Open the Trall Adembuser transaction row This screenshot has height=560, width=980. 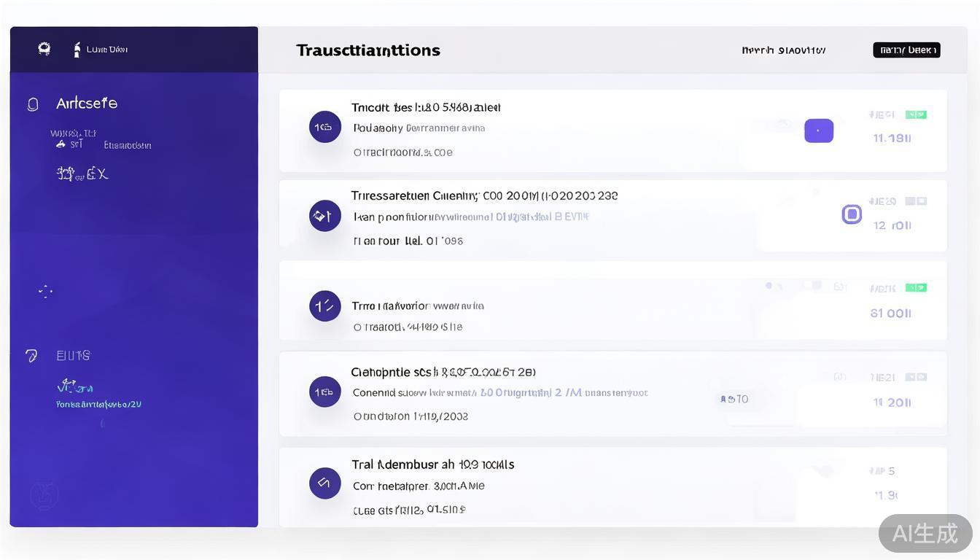tap(432, 464)
